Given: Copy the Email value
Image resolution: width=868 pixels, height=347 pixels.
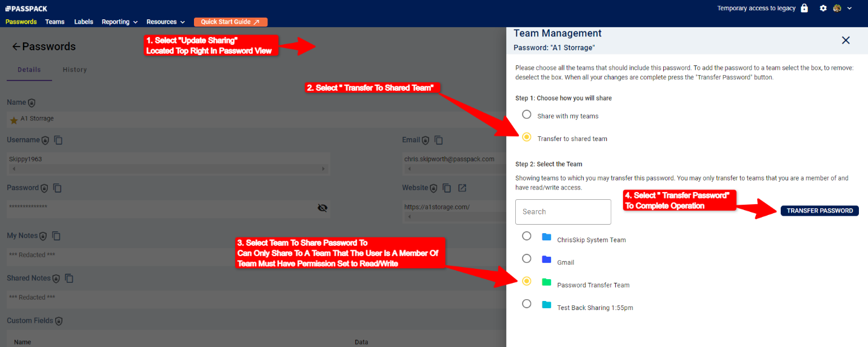Looking at the screenshot, I should point(439,140).
